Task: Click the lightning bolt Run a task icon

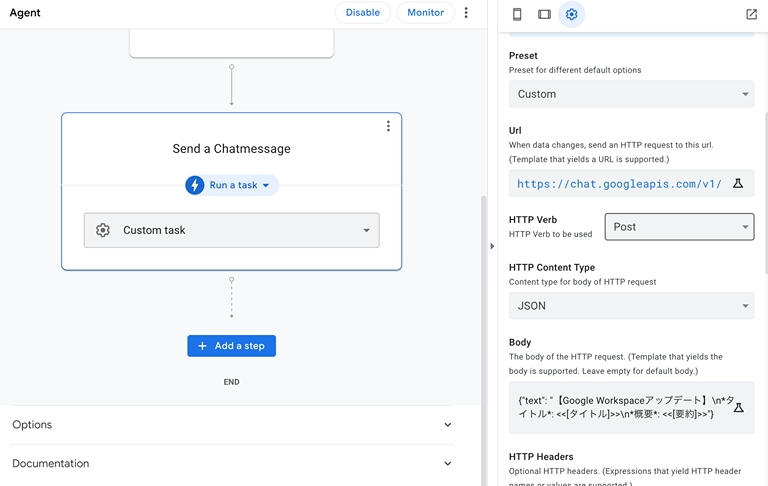Action: [195, 185]
